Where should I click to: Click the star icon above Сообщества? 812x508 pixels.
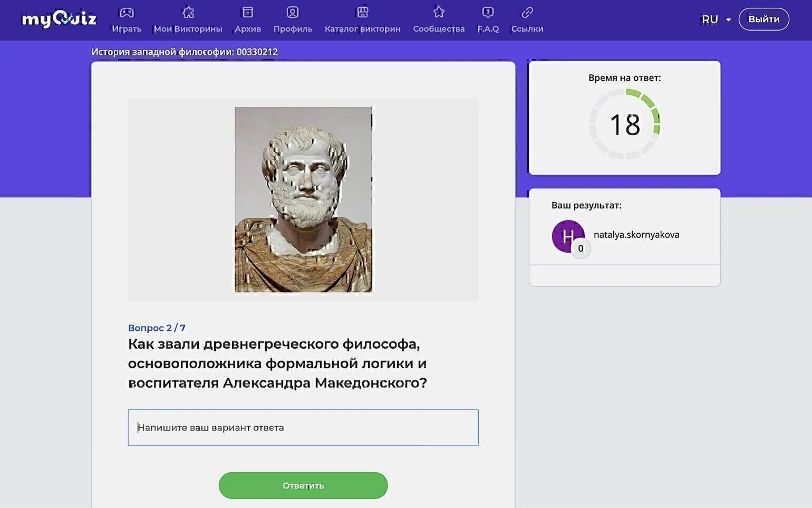(x=439, y=12)
